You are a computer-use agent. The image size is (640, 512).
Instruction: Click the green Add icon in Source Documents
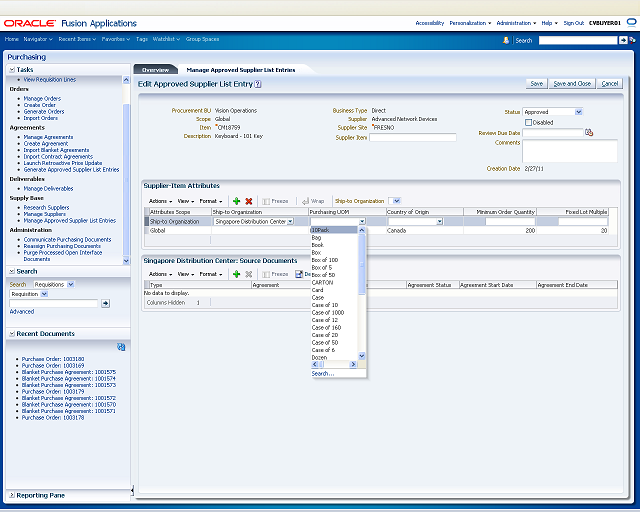click(x=236, y=274)
